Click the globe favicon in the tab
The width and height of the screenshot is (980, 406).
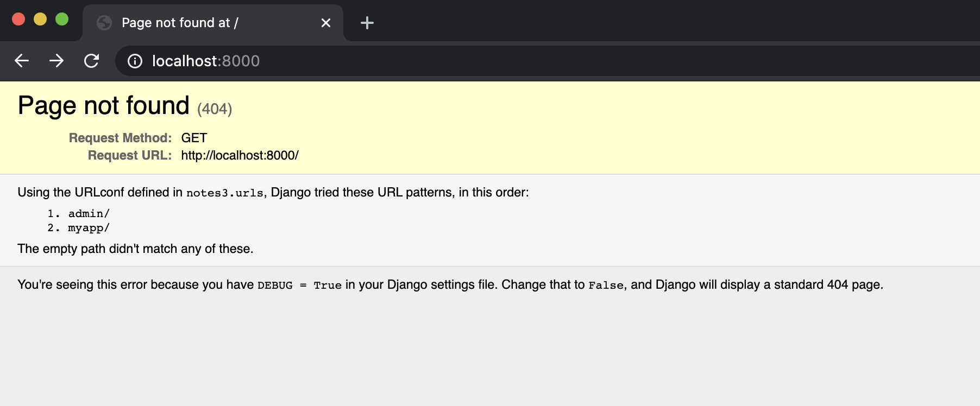click(x=104, y=23)
